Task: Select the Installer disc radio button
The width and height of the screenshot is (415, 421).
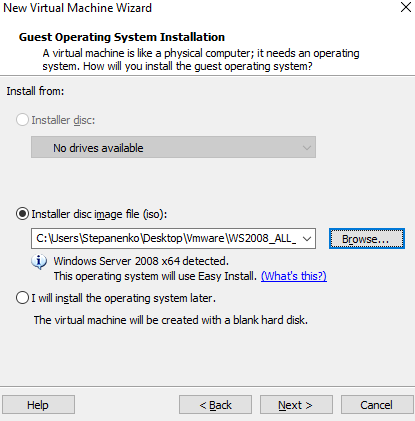Action: click(x=22, y=120)
